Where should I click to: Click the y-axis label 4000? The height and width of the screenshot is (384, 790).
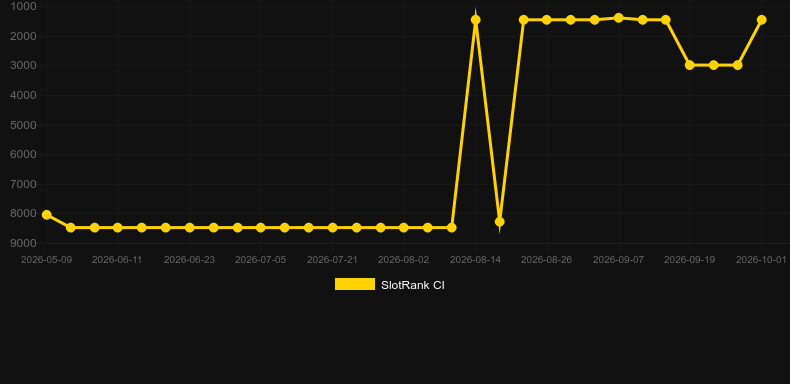23,95
